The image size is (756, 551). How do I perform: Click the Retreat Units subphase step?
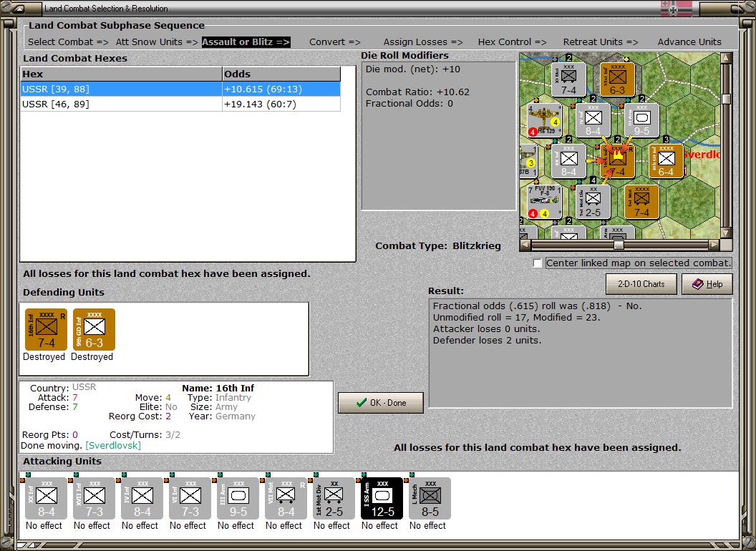pos(600,42)
